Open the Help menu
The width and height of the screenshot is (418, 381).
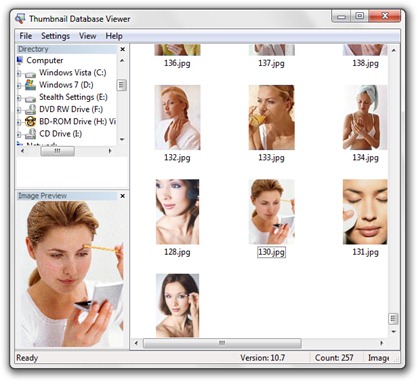(x=114, y=36)
